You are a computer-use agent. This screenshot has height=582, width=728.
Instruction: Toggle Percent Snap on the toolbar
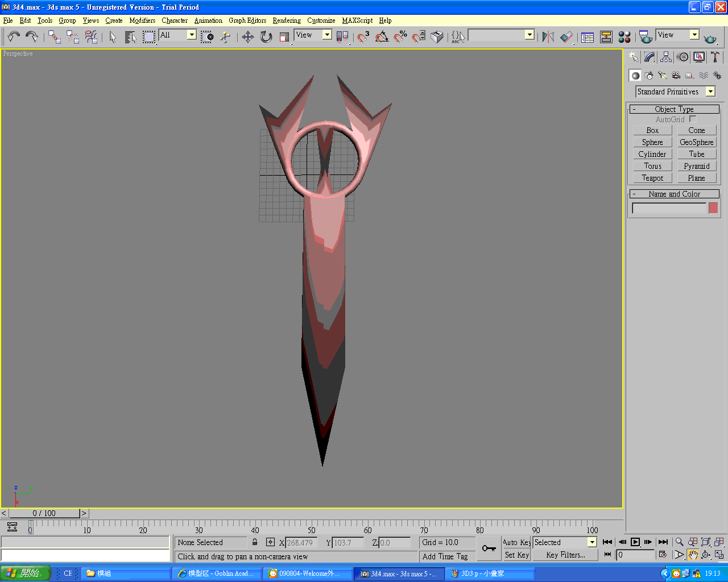(x=400, y=37)
